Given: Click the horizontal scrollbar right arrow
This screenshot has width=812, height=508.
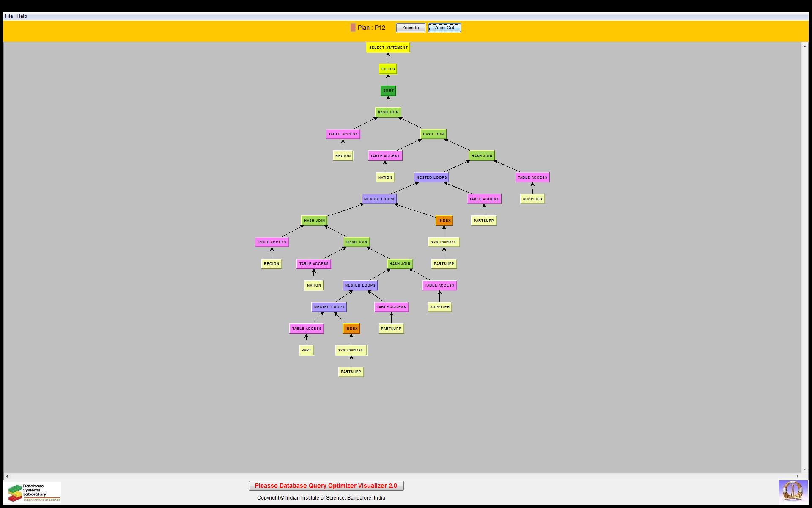Looking at the screenshot, I should click(x=798, y=476).
